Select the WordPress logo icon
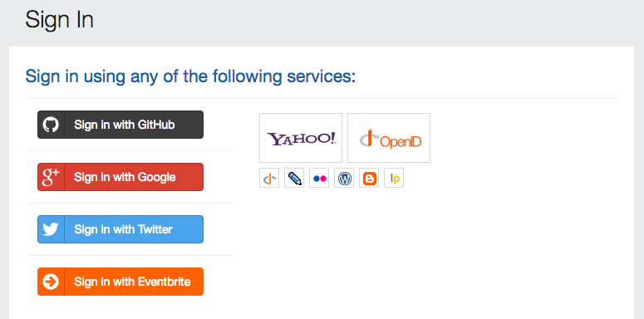 344,178
